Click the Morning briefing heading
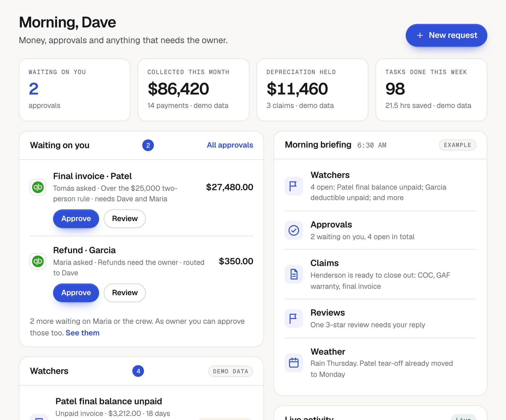Image resolution: width=506 pixels, height=420 pixels. [x=318, y=145]
